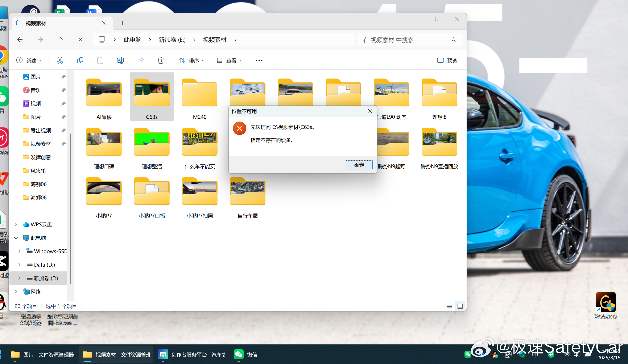The image size is (628, 364).
Task: Click taskbar clock showing 2025/8/15
Action: [609, 354]
